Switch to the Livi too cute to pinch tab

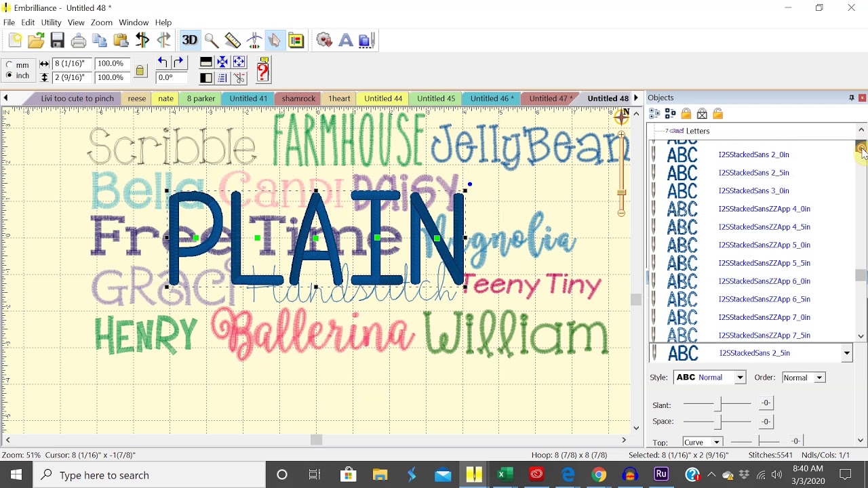[77, 98]
